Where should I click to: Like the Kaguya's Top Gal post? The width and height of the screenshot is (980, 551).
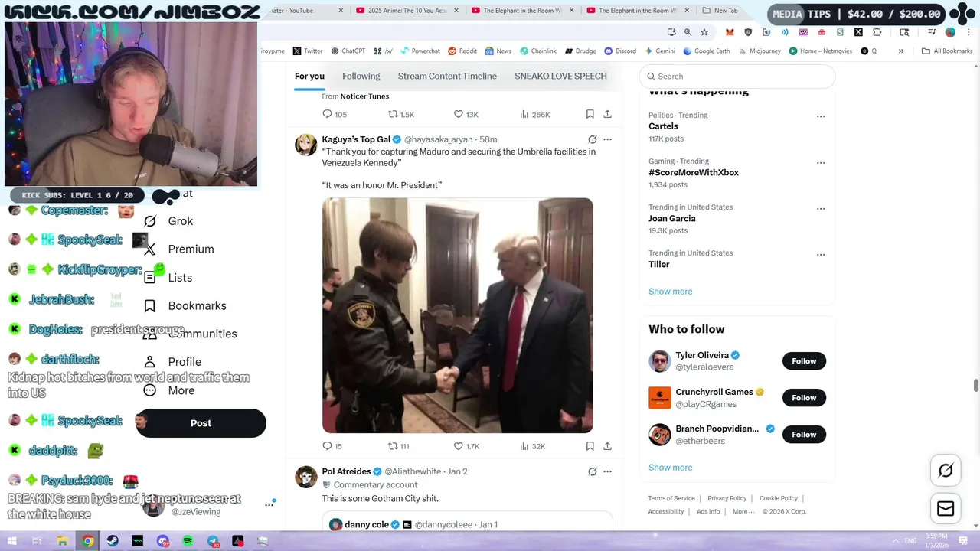coord(466,446)
